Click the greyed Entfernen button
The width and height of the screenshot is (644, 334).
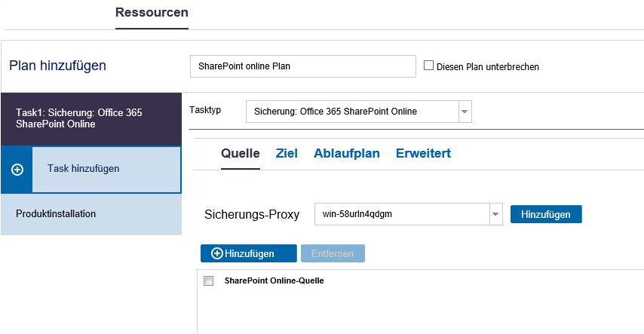(333, 253)
